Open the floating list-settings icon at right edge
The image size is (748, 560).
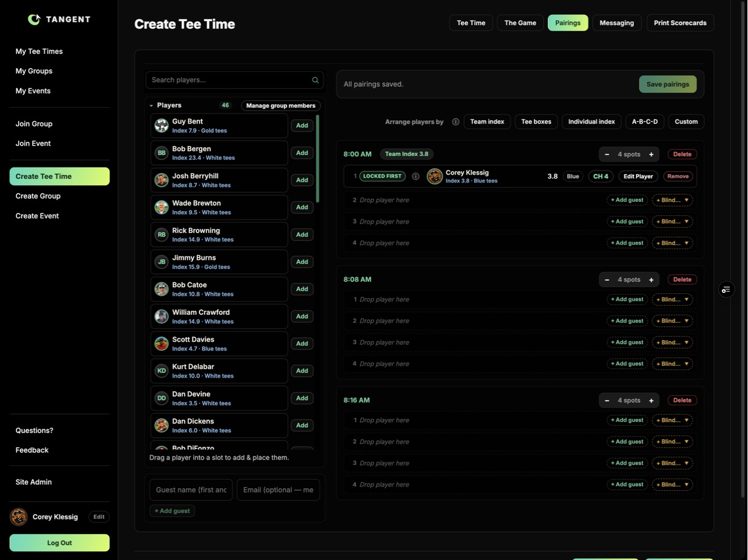pos(727,289)
